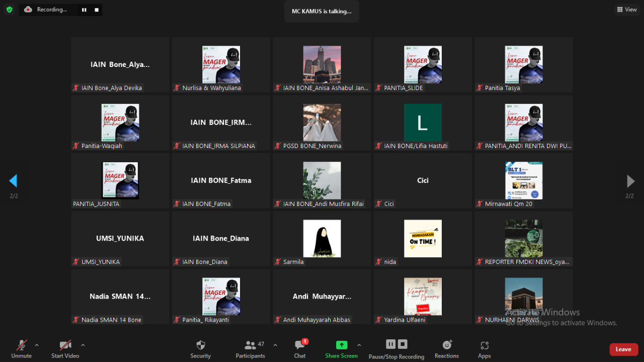Open the View layout menu
Screen dimensions: 644x362
coord(627,10)
